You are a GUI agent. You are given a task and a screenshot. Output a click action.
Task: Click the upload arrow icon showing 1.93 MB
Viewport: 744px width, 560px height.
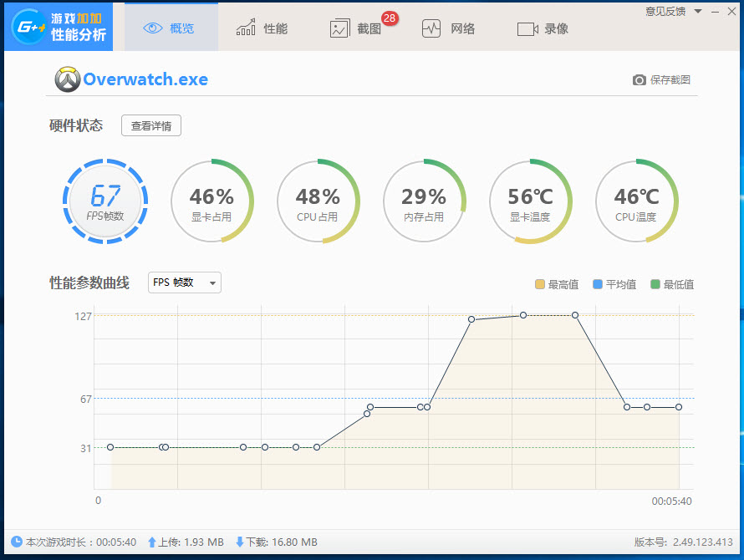(154, 542)
